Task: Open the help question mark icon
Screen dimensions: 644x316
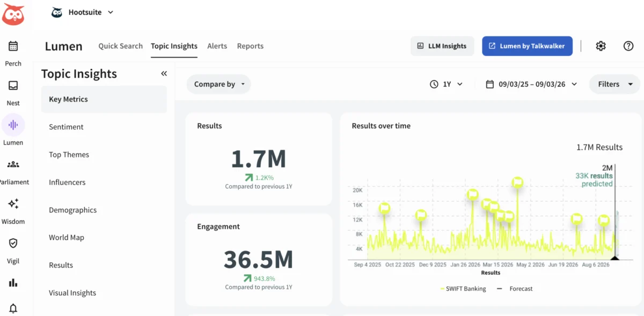Action: point(628,46)
